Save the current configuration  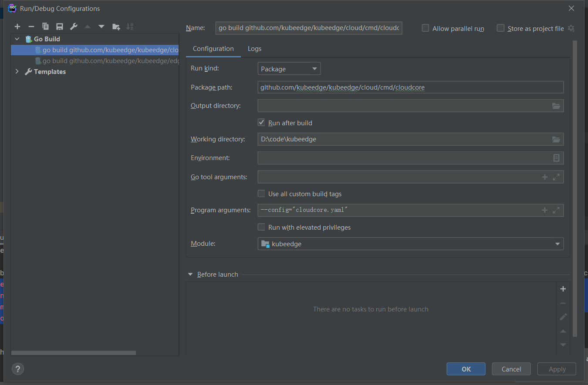point(59,27)
